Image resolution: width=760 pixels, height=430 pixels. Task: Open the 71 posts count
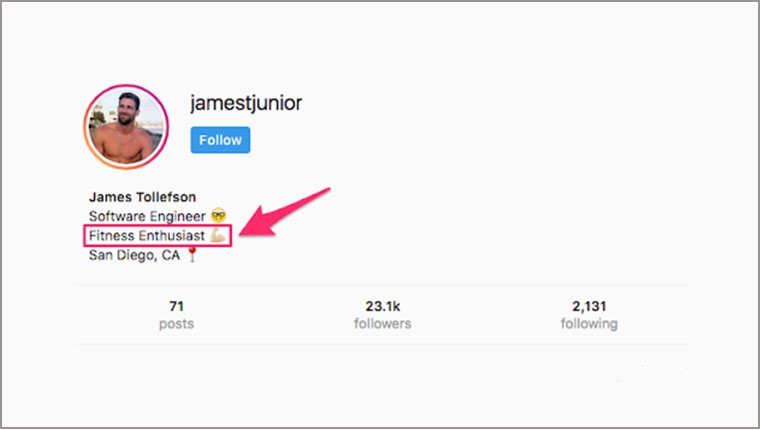tap(176, 306)
